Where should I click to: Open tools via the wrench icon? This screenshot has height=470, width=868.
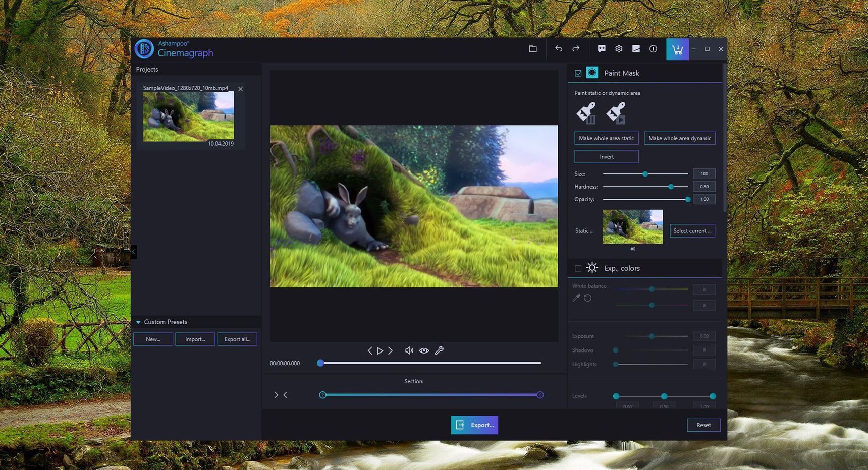pos(439,350)
